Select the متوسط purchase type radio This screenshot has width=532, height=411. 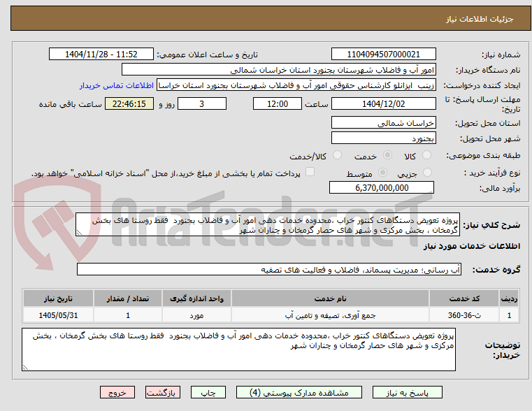click(x=382, y=172)
